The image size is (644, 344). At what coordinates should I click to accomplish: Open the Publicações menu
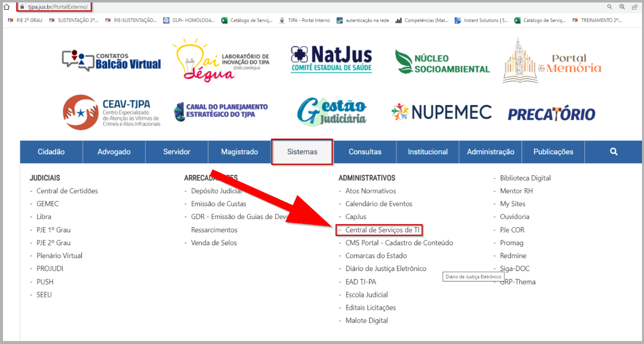coord(553,152)
